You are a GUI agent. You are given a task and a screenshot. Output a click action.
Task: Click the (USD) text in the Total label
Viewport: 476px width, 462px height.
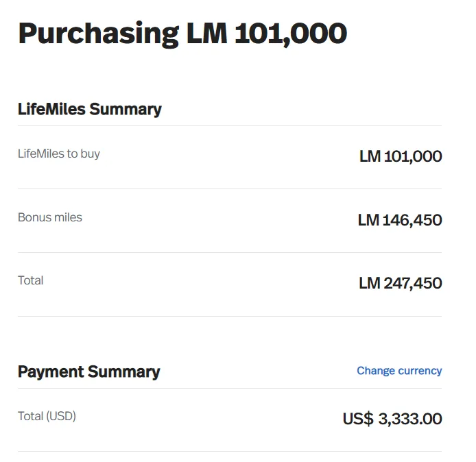tap(61, 416)
